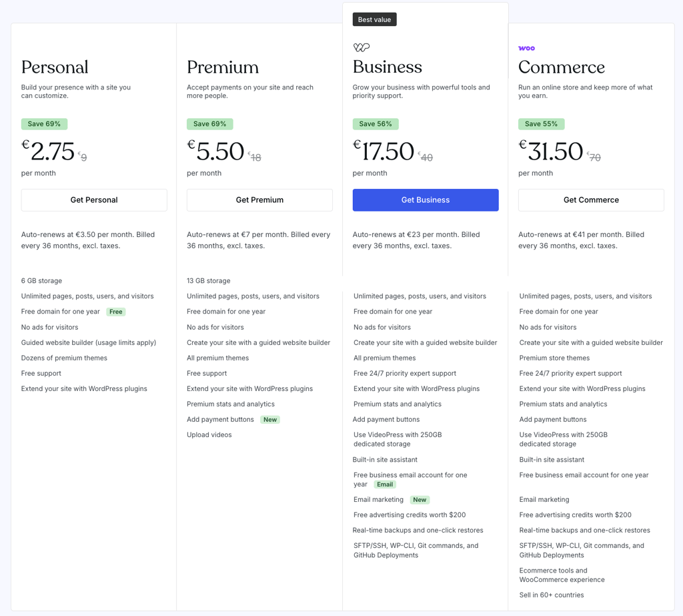Click 'Grow your business with powerful tools' description
This screenshot has width=683, height=616.
(422, 91)
